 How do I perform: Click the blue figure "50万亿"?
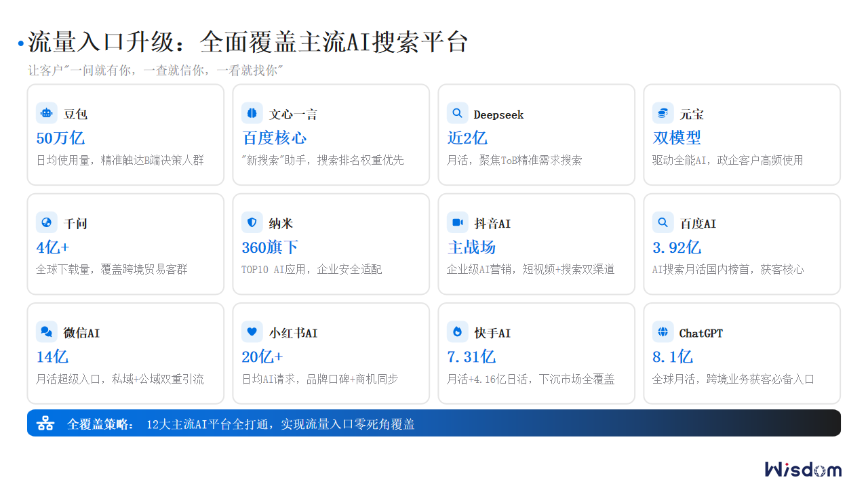click(x=60, y=138)
